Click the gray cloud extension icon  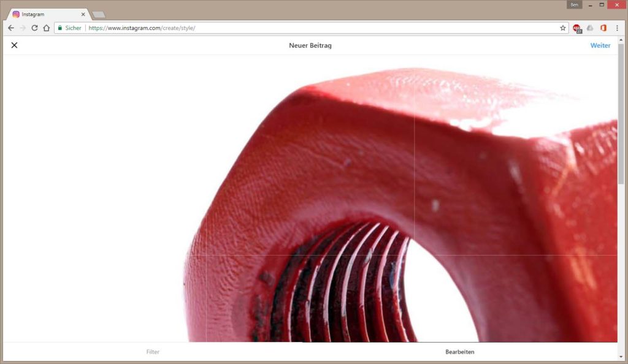590,28
